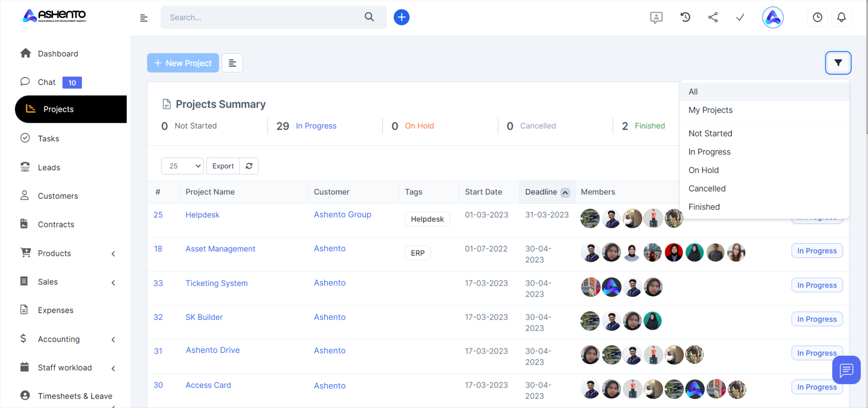Open Customers in sidebar

point(58,196)
